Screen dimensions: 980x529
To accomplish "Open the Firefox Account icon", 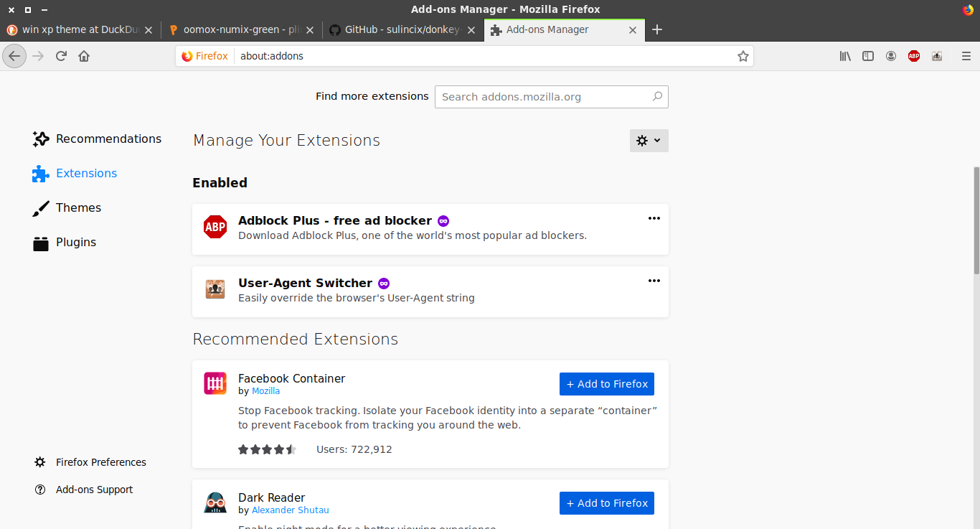I will click(x=891, y=56).
